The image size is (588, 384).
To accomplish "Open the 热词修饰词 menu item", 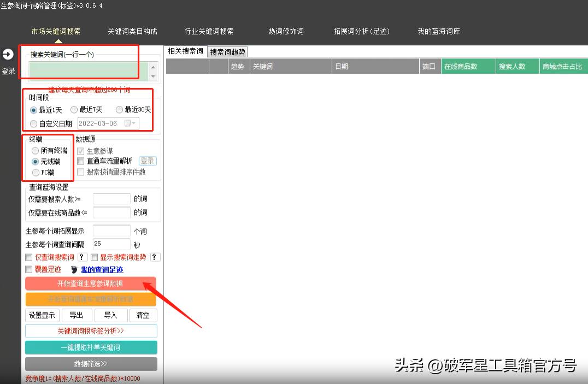I will click(x=287, y=32).
